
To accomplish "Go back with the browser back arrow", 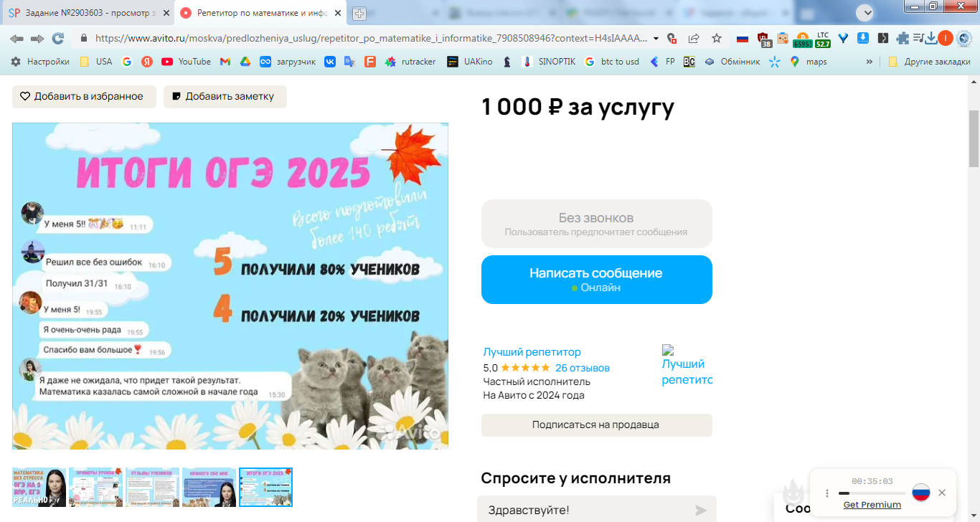I will point(17,39).
